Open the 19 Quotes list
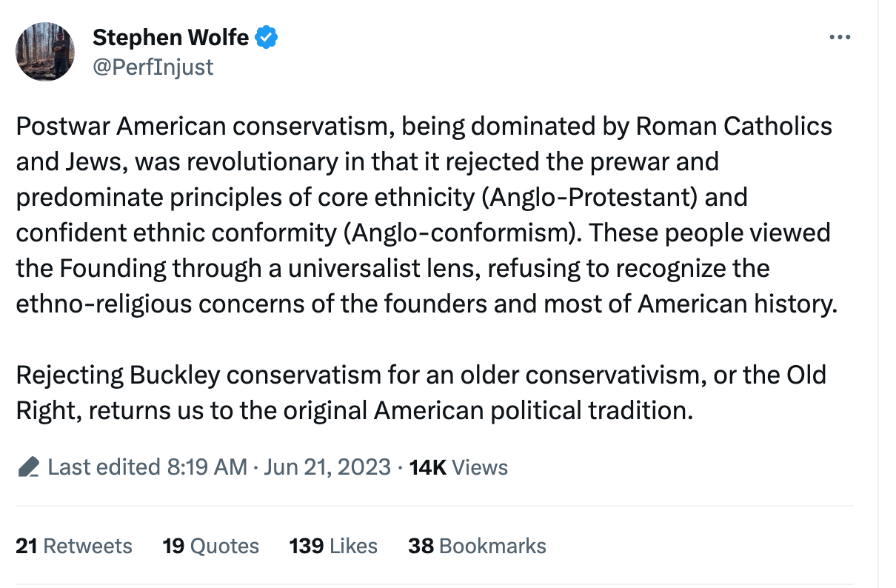 click(x=211, y=547)
